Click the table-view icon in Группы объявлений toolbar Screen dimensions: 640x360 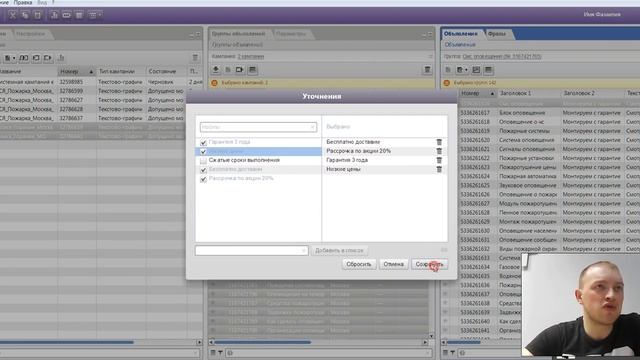coord(252,70)
